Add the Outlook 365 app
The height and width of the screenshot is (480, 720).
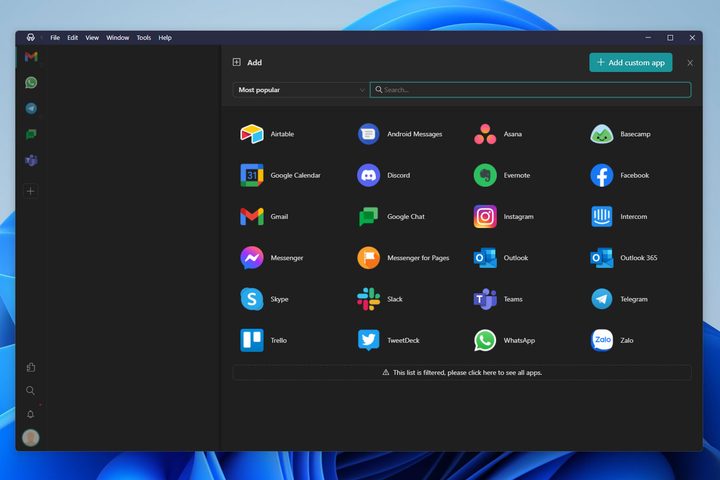pos(624,258)
